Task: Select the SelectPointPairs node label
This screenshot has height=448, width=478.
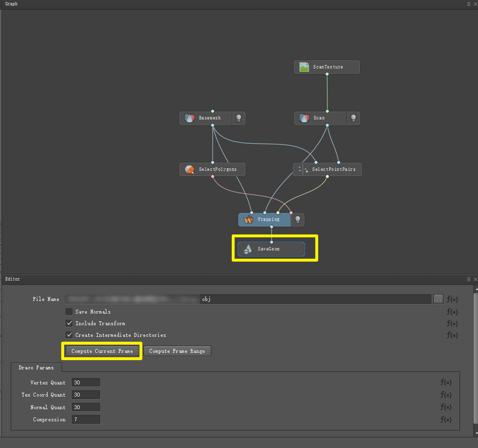Action: pos(334,169)
